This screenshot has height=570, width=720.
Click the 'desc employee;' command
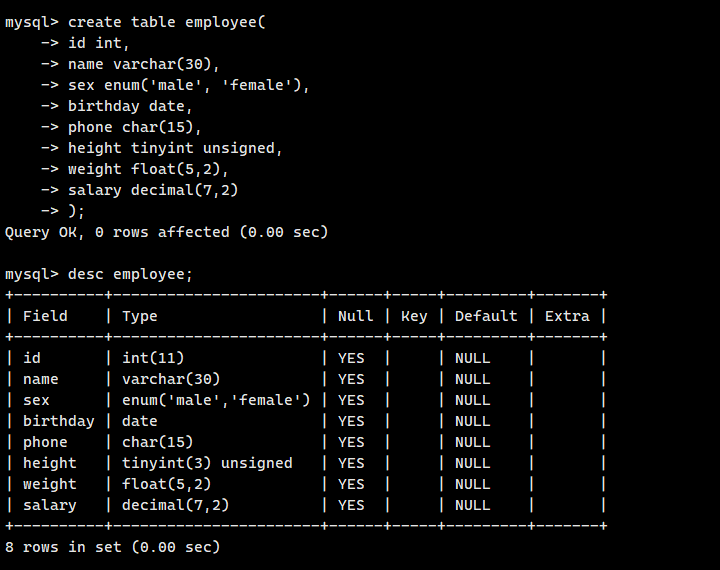pyautogui.click(x=130, y=275)
